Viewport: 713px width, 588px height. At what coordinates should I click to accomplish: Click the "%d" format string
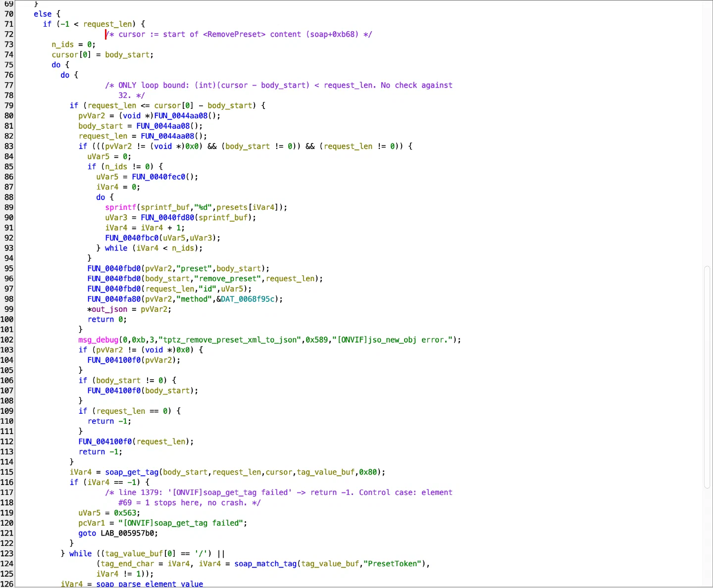coord(203,207)
